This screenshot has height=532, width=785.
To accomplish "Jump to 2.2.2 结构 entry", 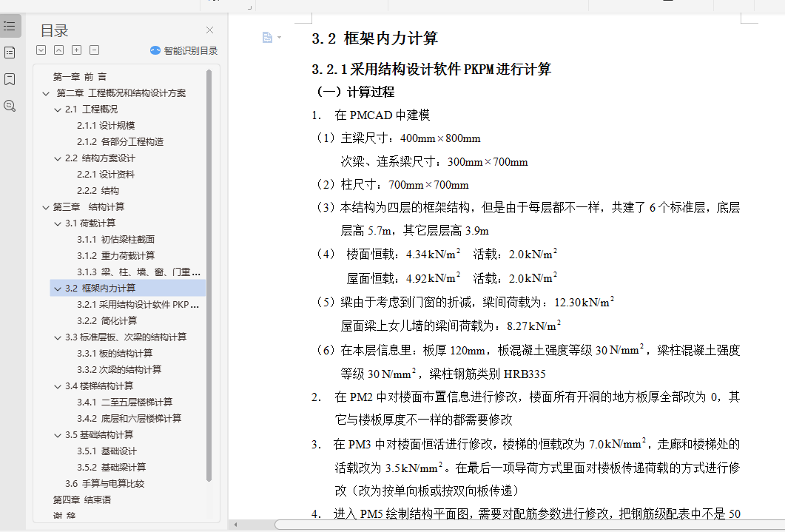I will (x=98, y=191).
